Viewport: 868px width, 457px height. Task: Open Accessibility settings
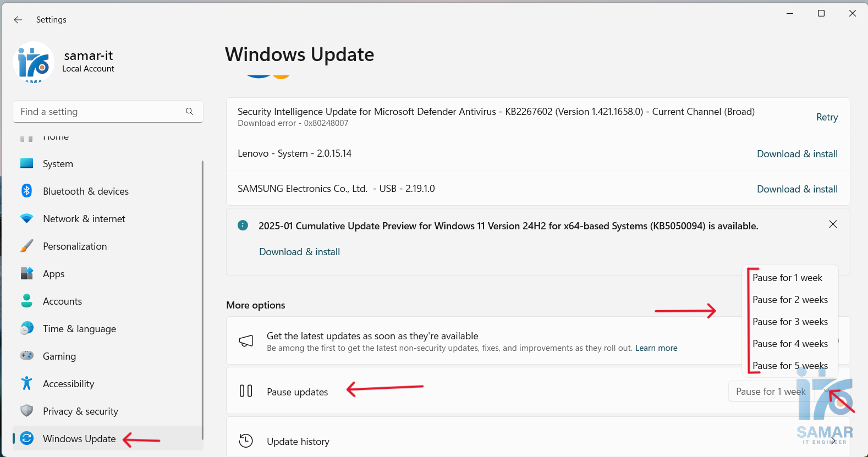68,384
